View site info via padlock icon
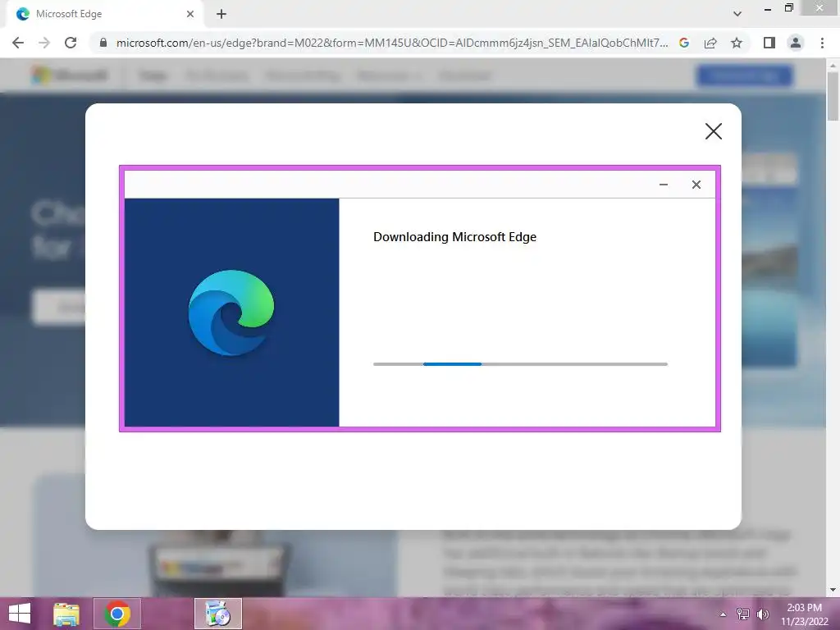This screenshot has height=630, width=840. (x=103, y=43)
